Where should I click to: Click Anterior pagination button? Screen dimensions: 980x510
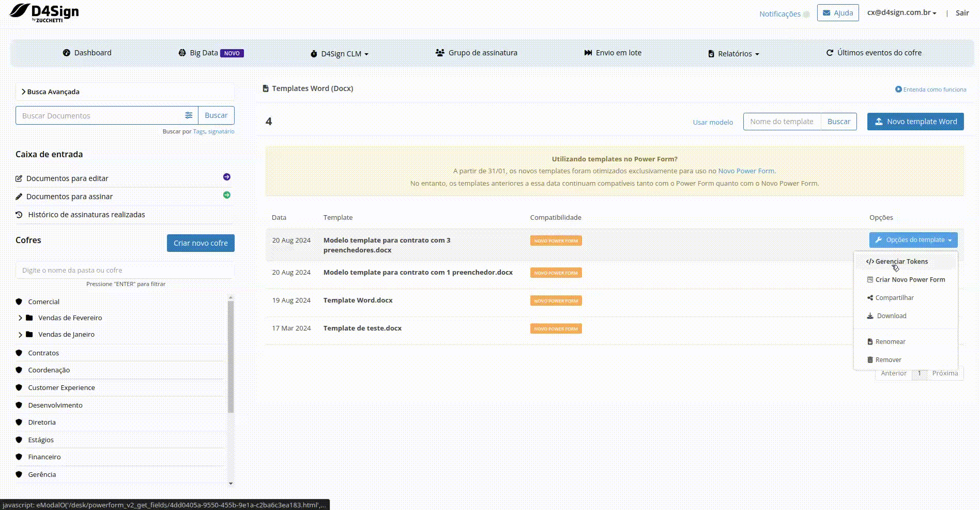(x=894, y=373)
